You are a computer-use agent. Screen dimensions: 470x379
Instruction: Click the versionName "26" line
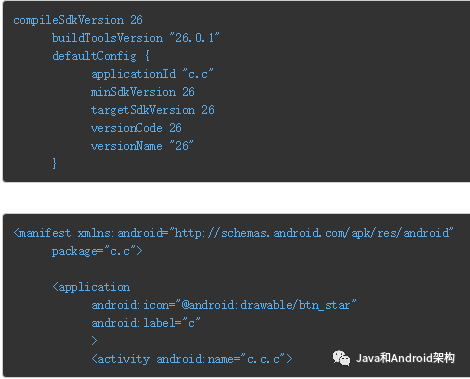pyautogui.click(x=142, y=146)
